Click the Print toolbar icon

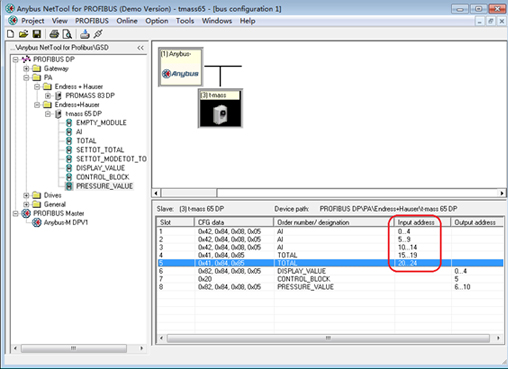[54, 34]
